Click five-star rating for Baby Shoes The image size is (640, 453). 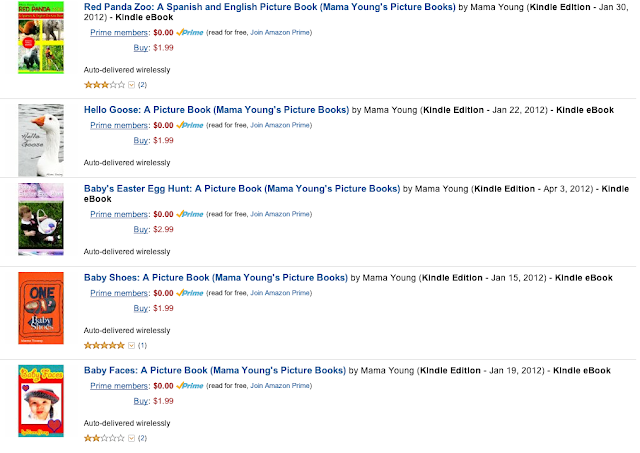point(103,345)
